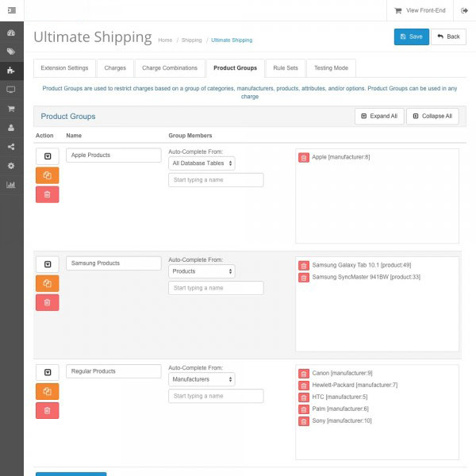The image size is (476, 476).
Task: Open the Dashboard icon in sidebar
Action: (x=11, y=33)
